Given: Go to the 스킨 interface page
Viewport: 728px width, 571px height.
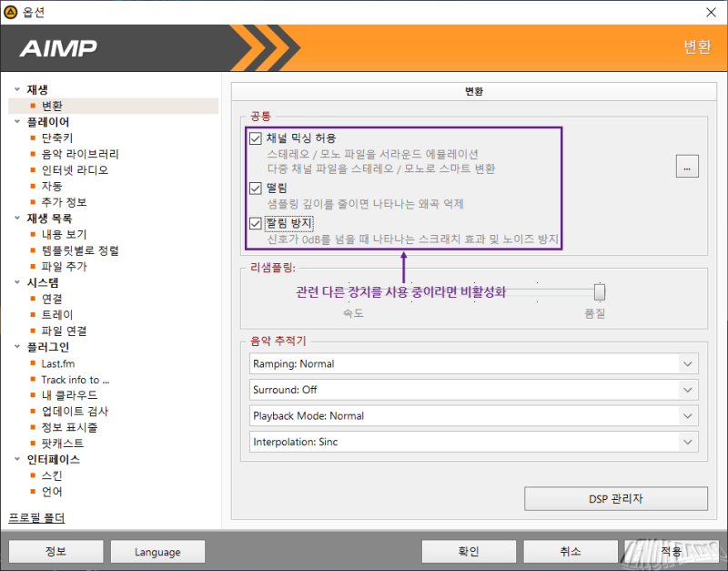Looking at the screenshot, I should (x=52, y=474).
